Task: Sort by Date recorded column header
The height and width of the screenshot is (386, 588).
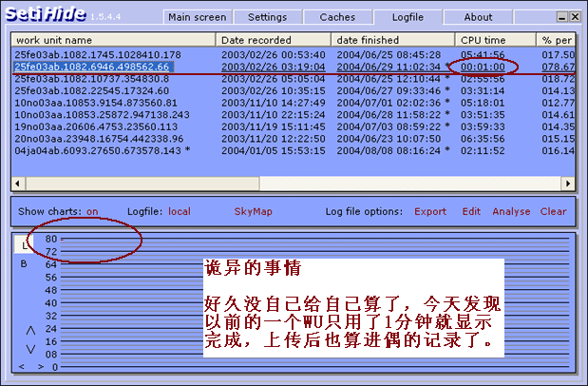Action: click(274, 40)
